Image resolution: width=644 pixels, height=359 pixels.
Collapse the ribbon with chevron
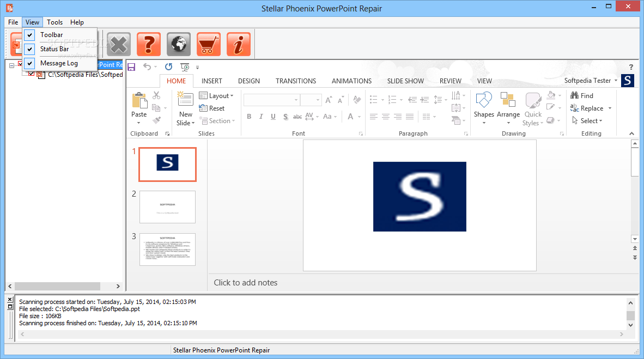[x=631, y=133]
